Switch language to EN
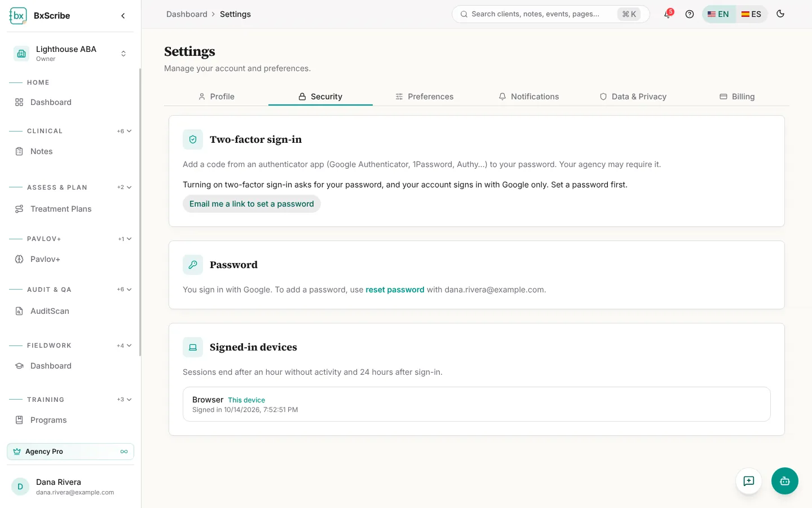Viewport: 812px width, 508px height. 718,14
